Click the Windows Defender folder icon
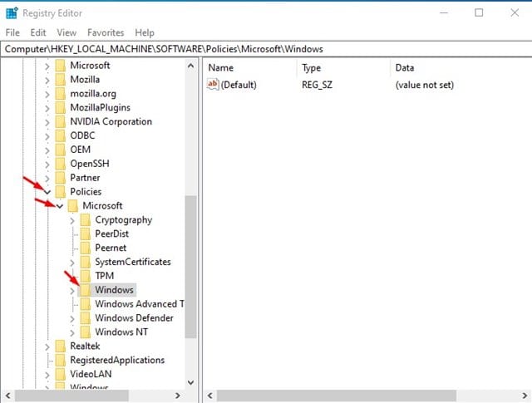 click(86, 318)
